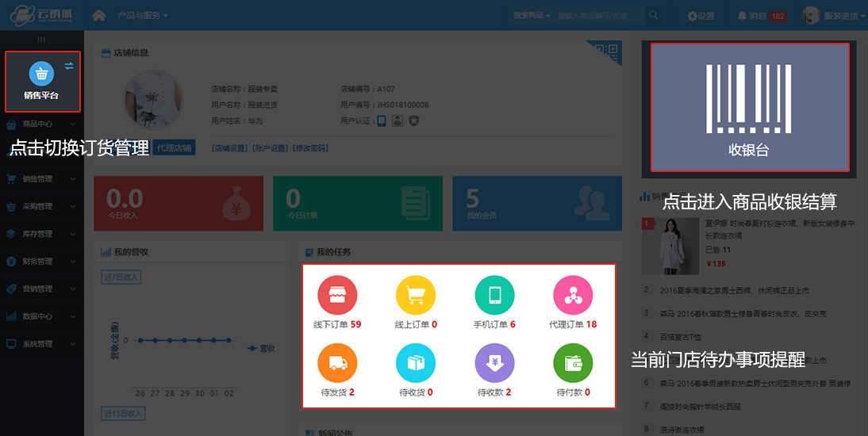The image size is (868, 436).
Task: Open the 待收货 box icon
Action: 416,363
